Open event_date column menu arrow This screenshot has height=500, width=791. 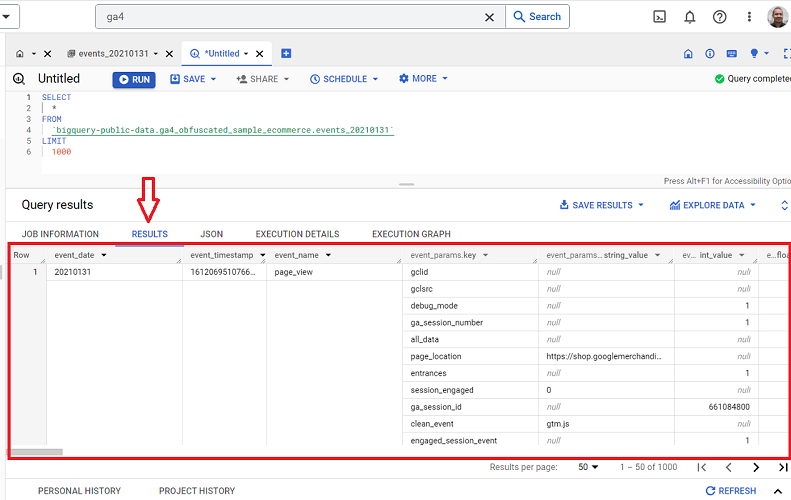(104, 255)
